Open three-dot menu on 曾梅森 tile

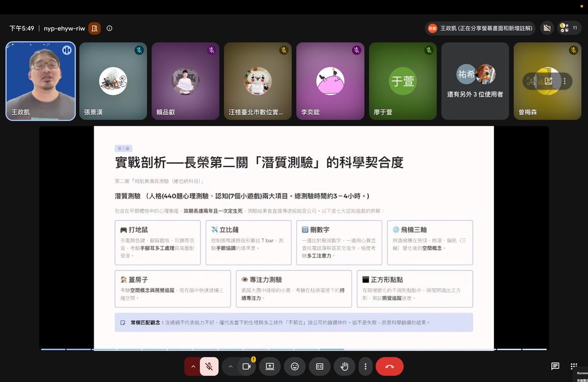(x=564, y=81)
